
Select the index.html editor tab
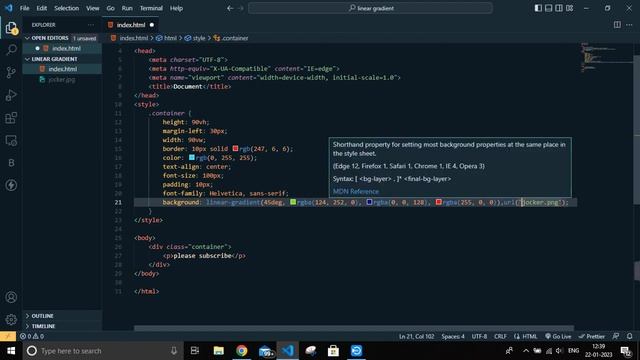(131, 25)
